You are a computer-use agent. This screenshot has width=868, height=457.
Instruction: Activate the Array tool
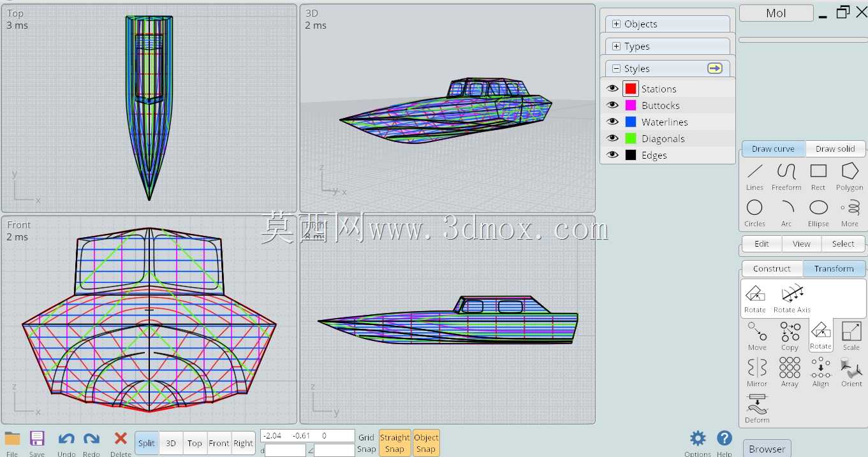[x=790, y=372]
